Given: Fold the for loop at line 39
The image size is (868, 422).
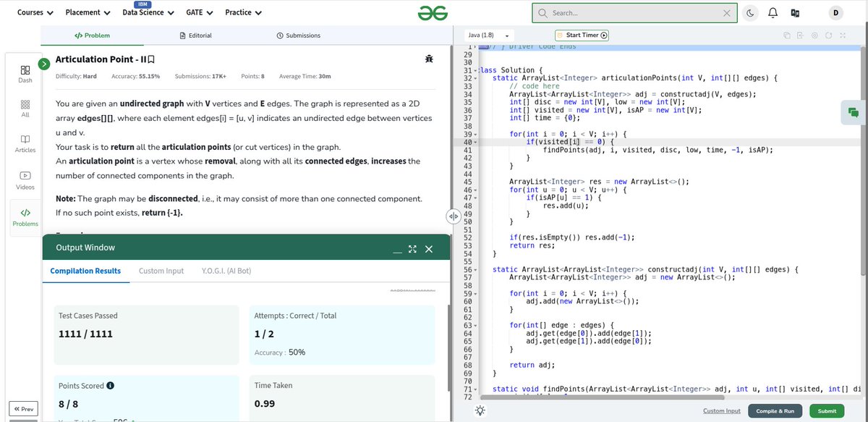Looking at the screenshot, I should tap(475, 134).
